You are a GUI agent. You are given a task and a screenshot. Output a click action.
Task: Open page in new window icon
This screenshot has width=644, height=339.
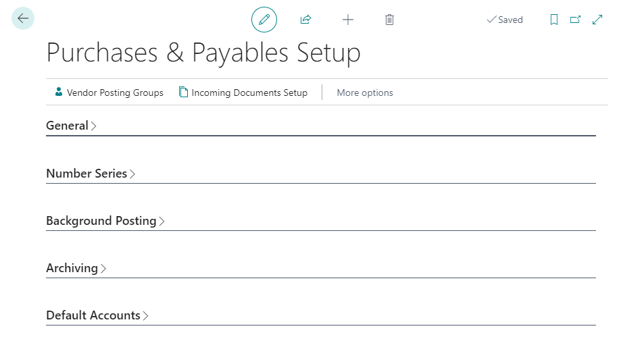(575, 20)
